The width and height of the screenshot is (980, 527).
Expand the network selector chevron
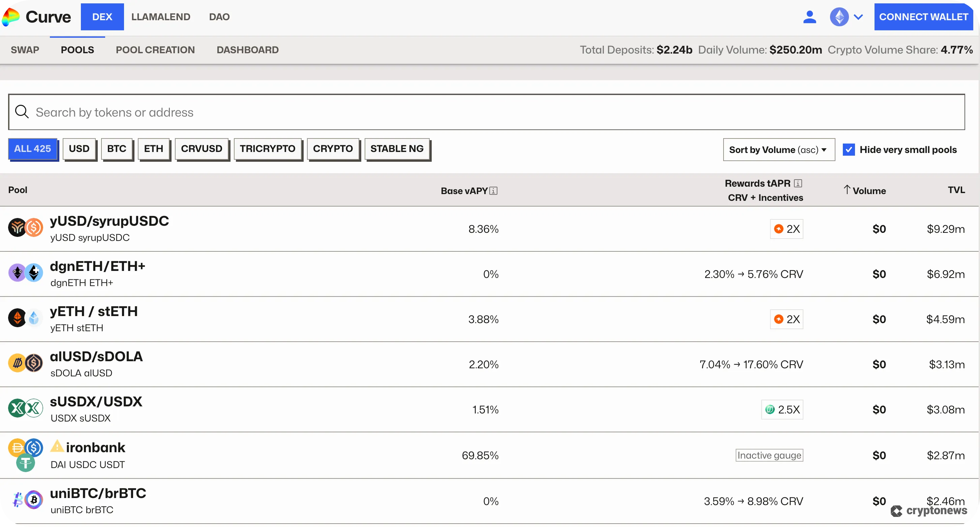pos(859,17)
